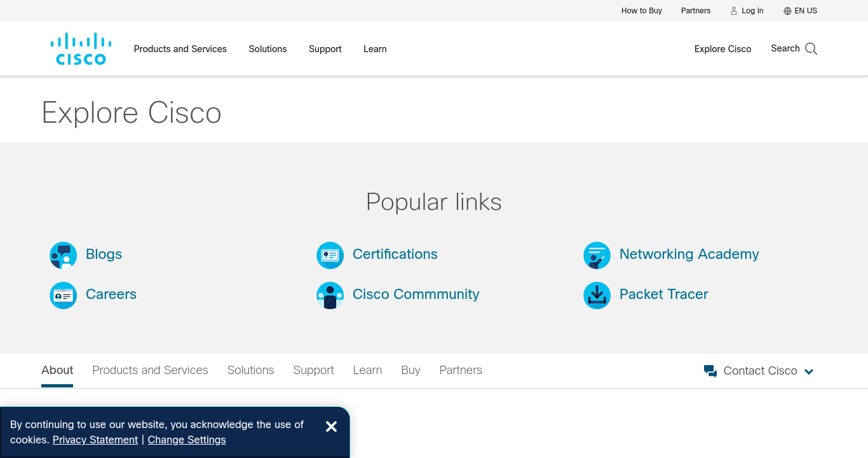This screenshot has height=458, width=868.
Task: Click the Networking Academy icon
Action: click(597, 256)
